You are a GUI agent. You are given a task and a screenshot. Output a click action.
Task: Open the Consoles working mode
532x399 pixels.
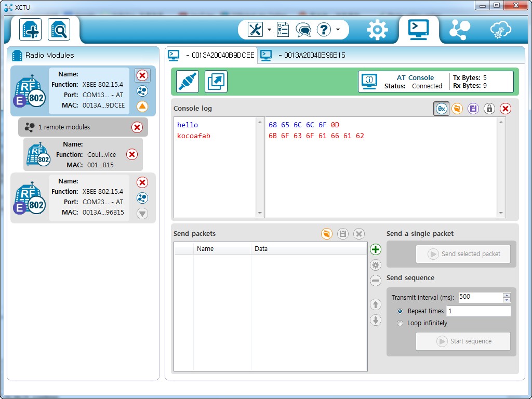418,30
